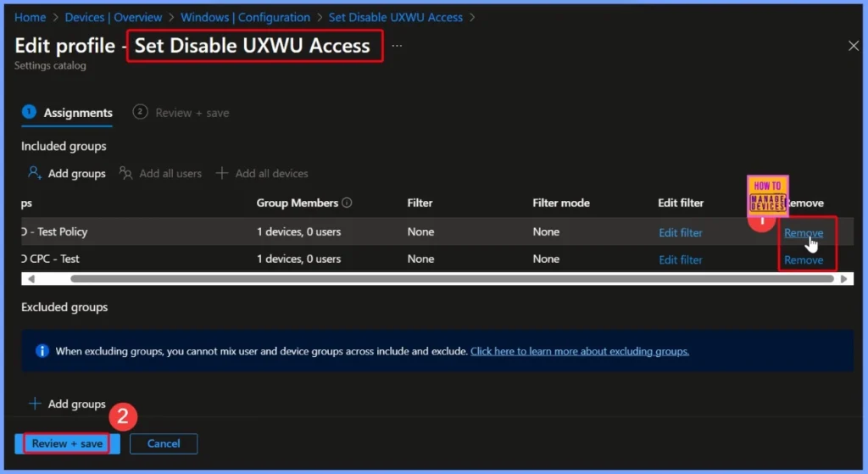Click the Group Members column header
The image size is (868, 474).
298,203
